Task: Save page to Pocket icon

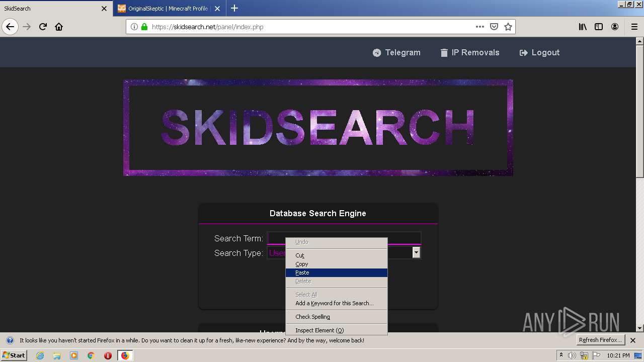Action: (x=494, y=27)
